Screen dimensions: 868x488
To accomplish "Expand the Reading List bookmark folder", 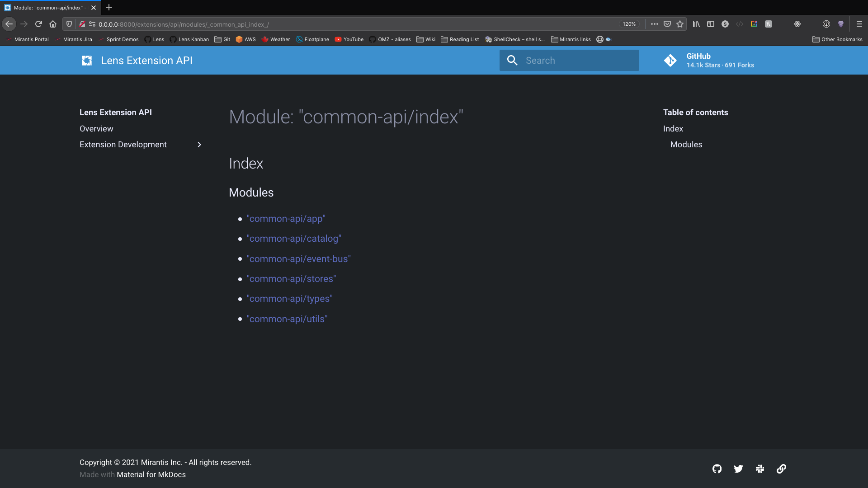I will click(x=460, y=39).
